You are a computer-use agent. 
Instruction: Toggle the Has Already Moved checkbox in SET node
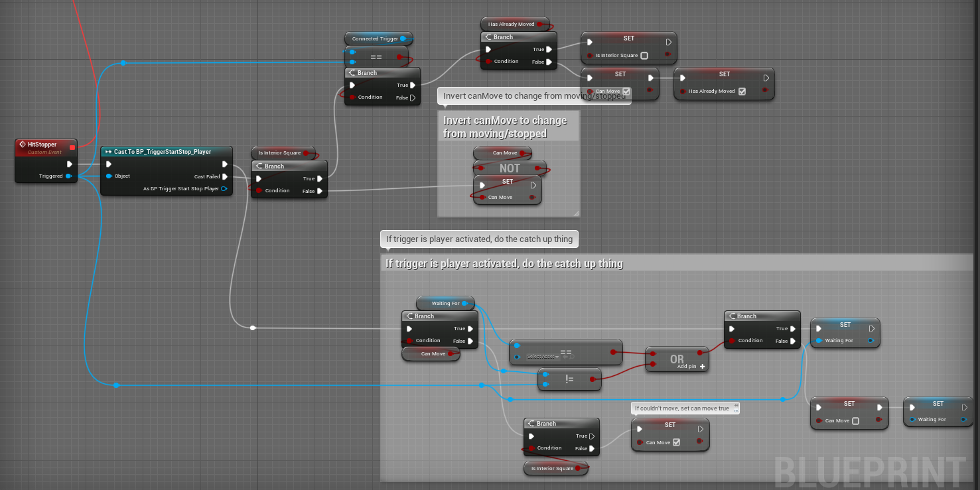[x=742, y=92]
